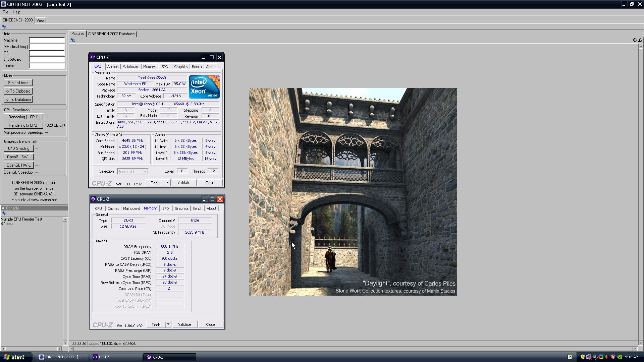Viewport: 644px width, 362px height.
Task: Click into the GFX-Board input field
Action: 47,59
